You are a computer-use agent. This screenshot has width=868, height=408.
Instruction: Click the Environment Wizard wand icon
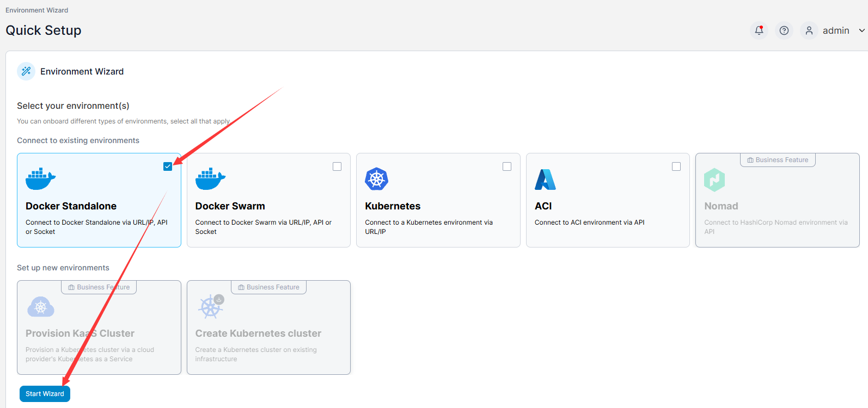26,71
